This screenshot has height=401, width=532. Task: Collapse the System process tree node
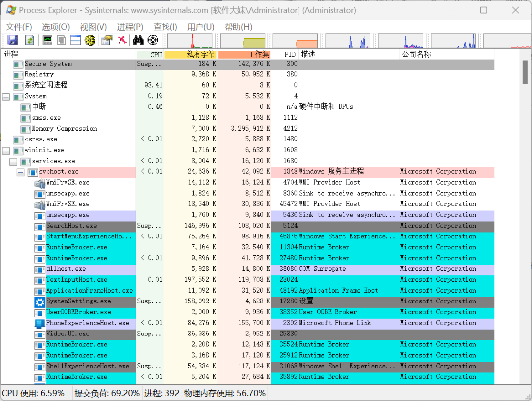pos(6,97)
